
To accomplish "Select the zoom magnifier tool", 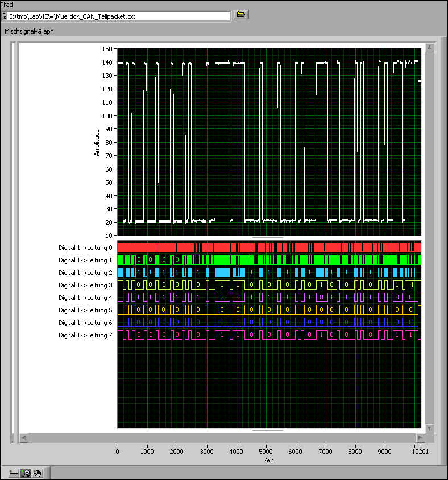I will [x=26, y=473].
